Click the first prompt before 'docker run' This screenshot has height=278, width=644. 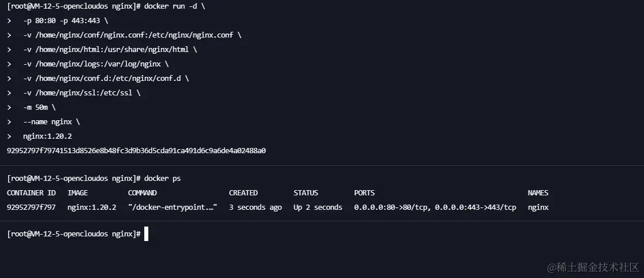coord(74,8)
